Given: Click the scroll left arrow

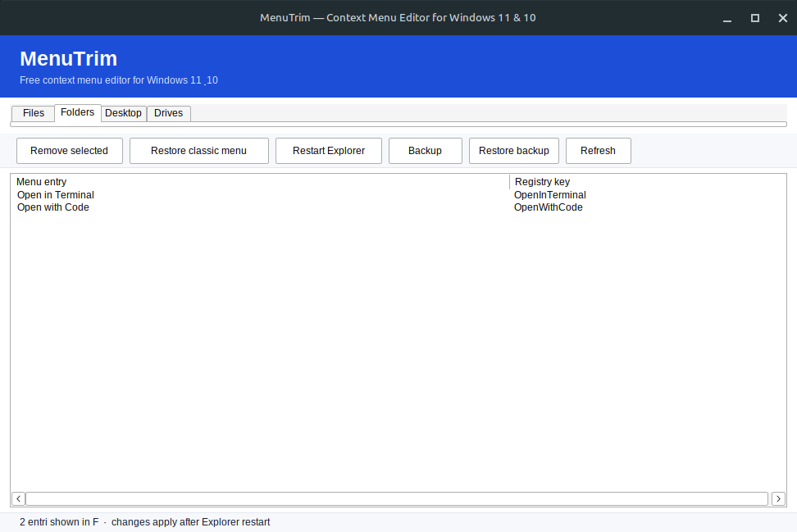Looking at the screenshot, I should coord(18,498).
